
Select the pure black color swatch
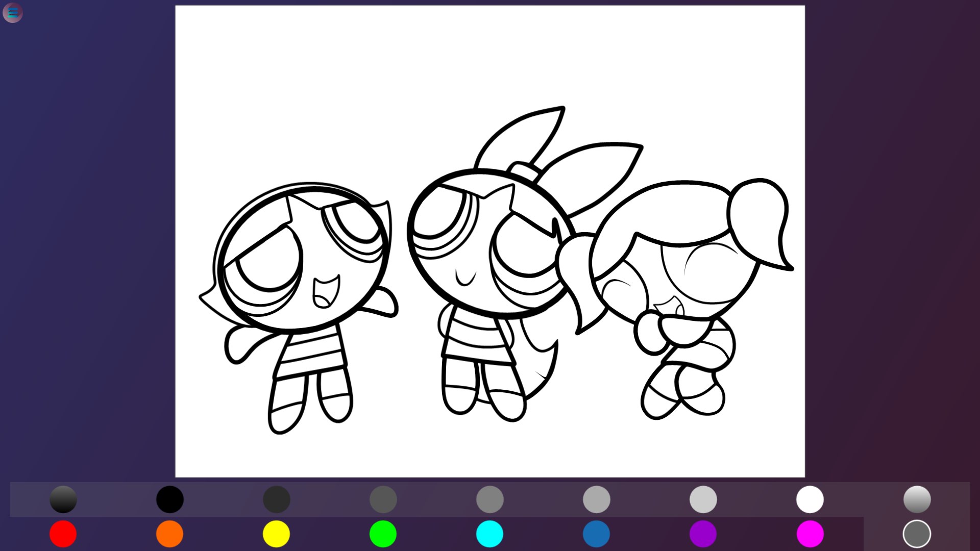pos(169,499)
